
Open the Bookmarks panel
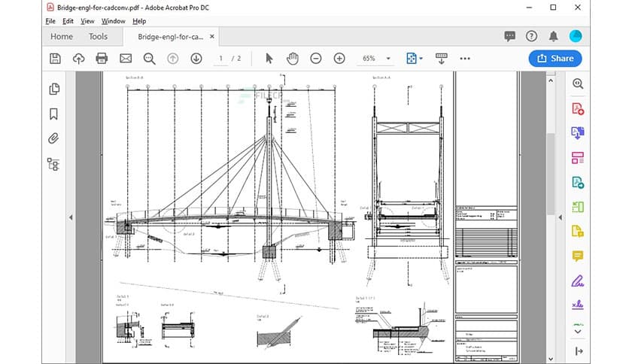[x=53, y=114]
